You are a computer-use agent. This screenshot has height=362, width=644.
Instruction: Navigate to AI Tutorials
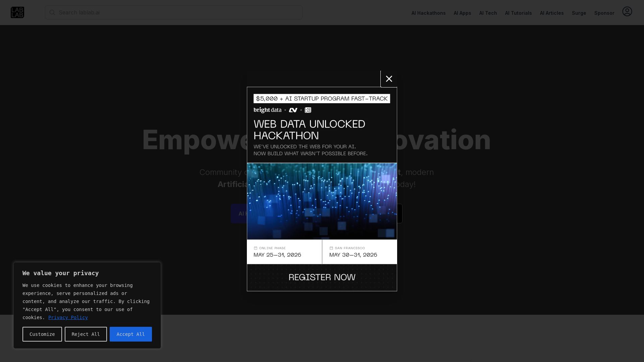tap(518, 13)
